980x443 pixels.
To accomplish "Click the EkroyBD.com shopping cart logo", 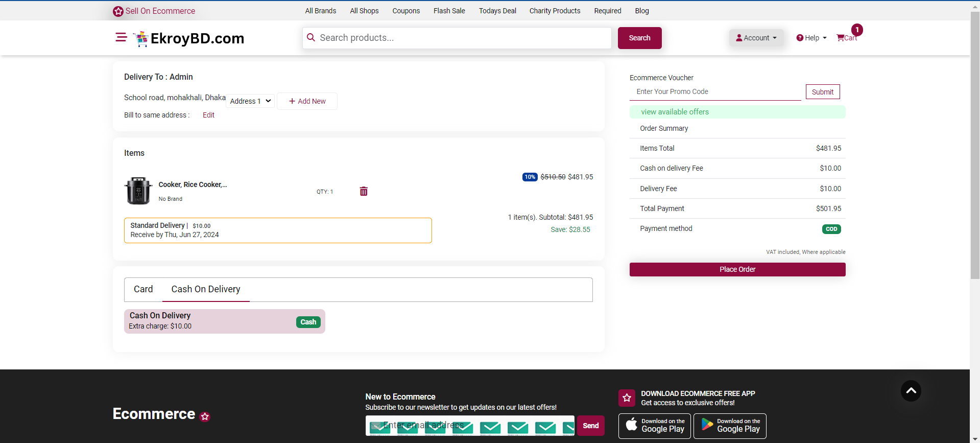I will [141, 39].
